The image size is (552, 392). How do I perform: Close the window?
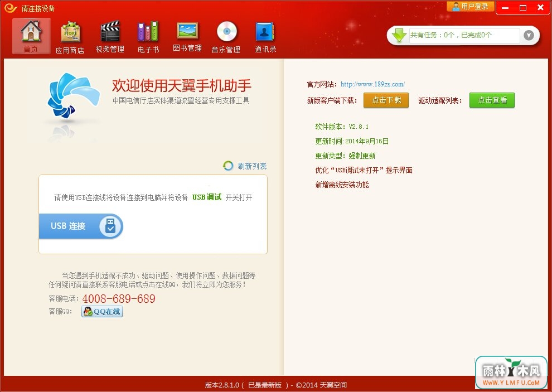540,8
